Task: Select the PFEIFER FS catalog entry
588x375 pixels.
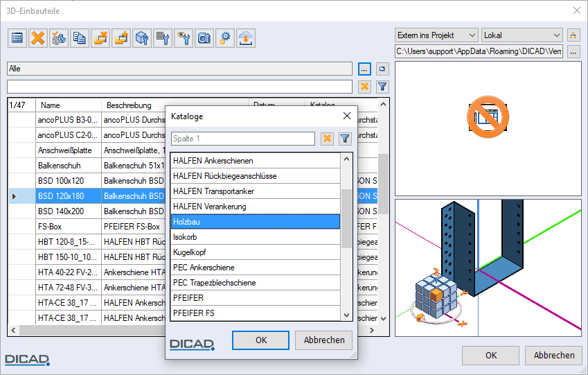Action: coord(256,313)
